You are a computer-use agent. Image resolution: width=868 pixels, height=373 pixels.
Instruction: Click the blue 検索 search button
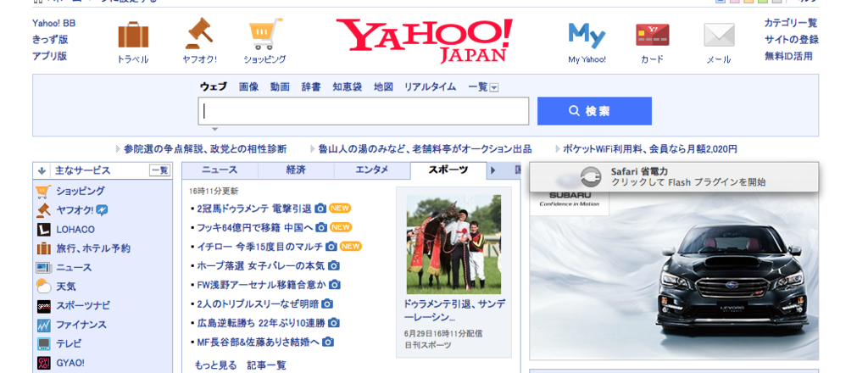594,111
